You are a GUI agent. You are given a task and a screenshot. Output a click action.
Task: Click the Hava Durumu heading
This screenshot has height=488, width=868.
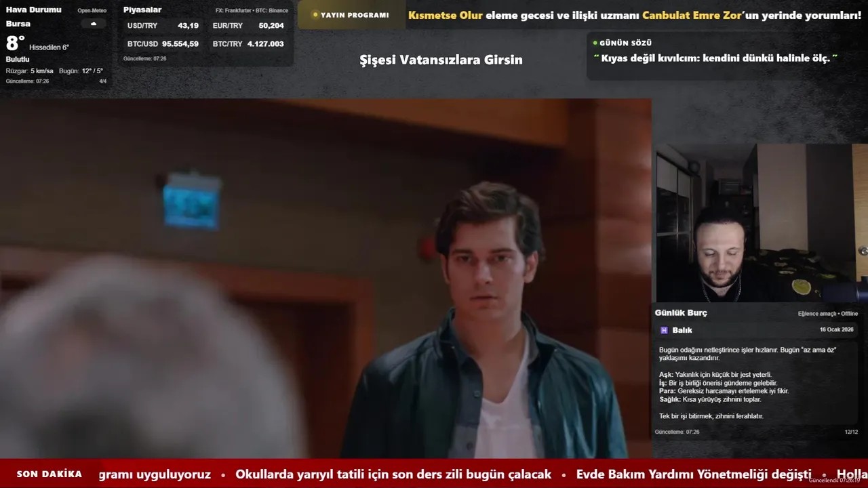point(34,9)
